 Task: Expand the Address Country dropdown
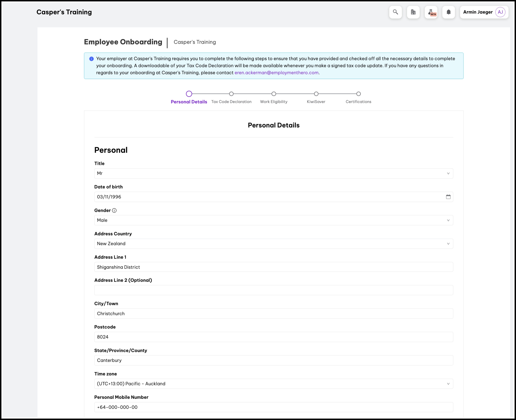click(273, 244)
